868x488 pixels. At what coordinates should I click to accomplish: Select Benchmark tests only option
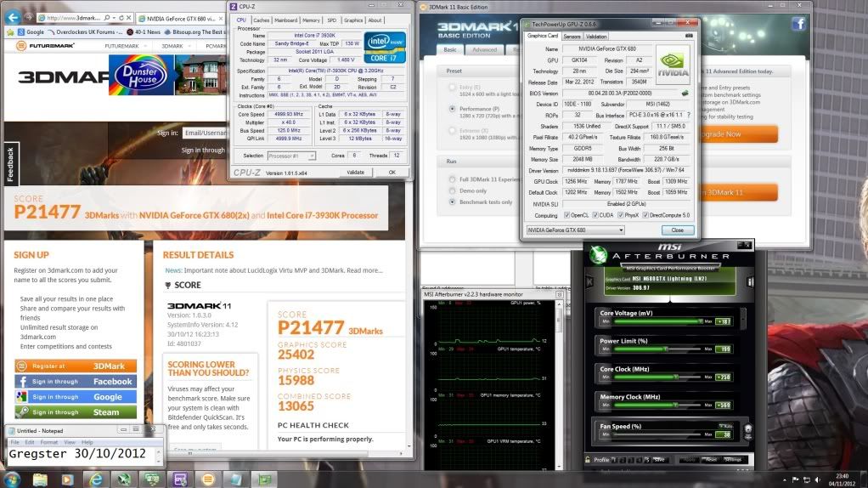pyautogui.click(x=453, y=202)
